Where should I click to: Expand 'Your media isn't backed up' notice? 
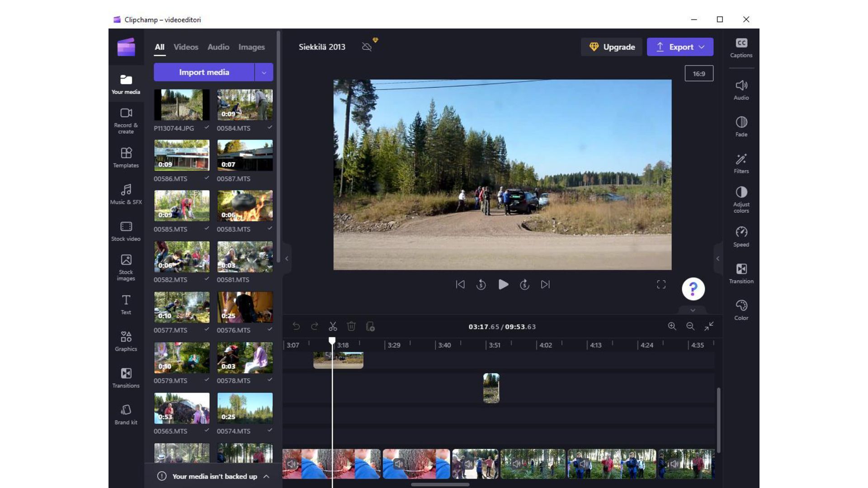coord(266,476)
